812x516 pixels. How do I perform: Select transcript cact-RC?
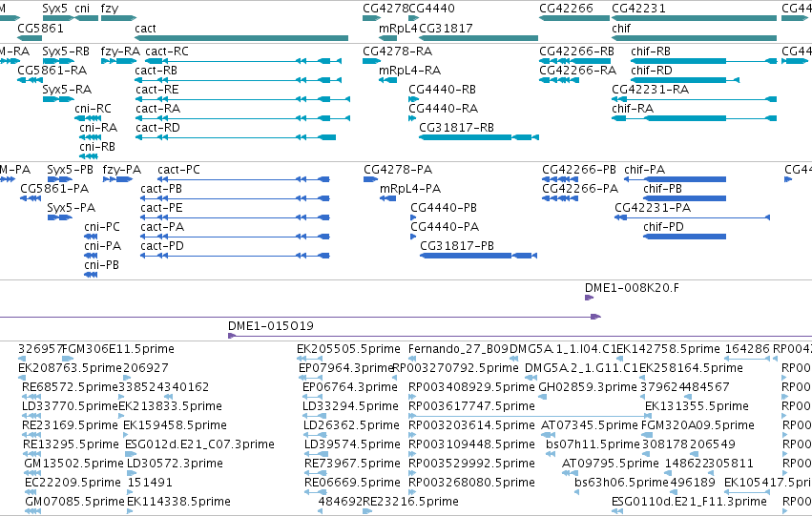click(243, 61)
